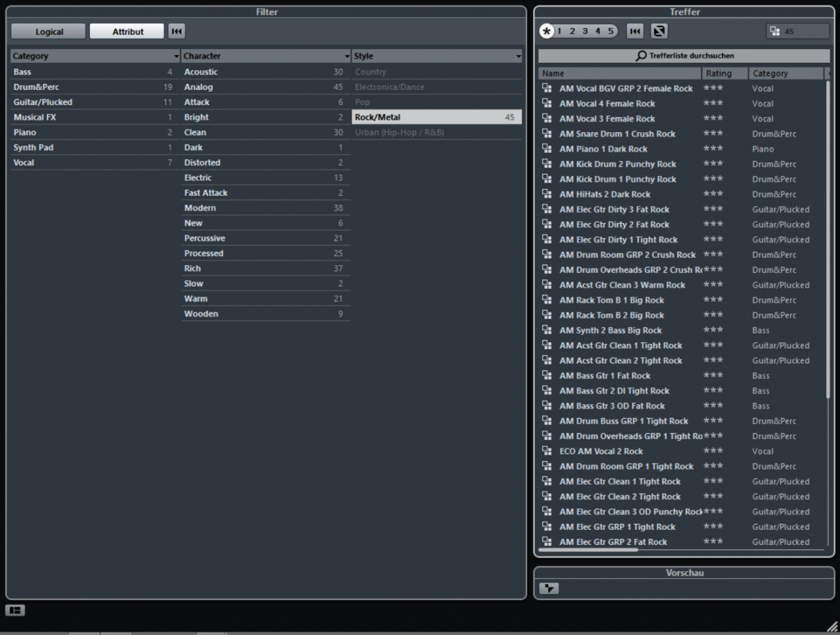This screenshot has height=635, width=840.
Task: Select the Synth Pad category filter
Action: [x=95, y=147]
